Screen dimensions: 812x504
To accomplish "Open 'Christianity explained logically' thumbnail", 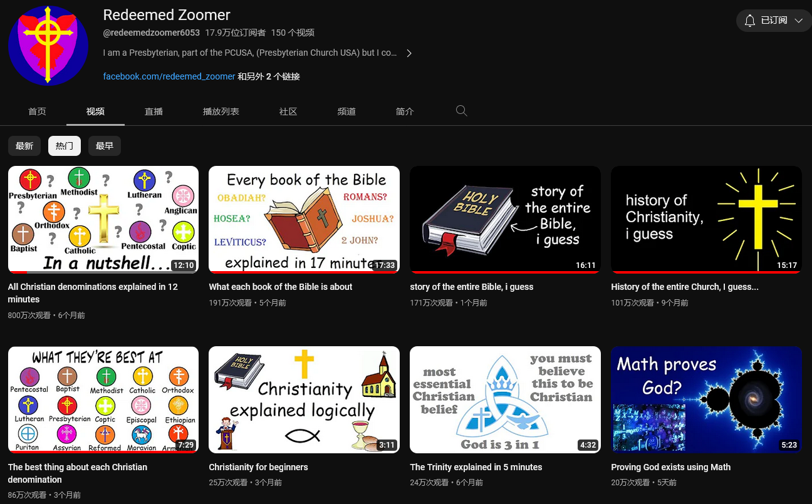I will [x=304, y=400].
